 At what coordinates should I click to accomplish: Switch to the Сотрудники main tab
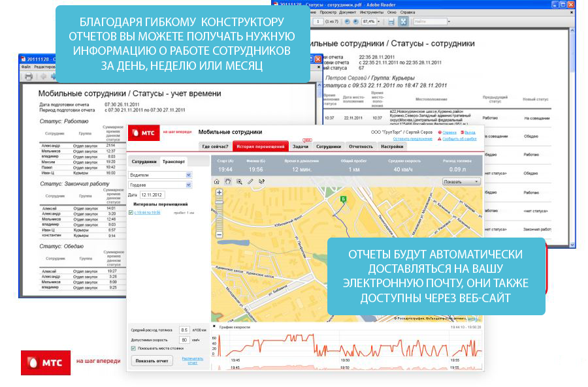pos(329,146)
